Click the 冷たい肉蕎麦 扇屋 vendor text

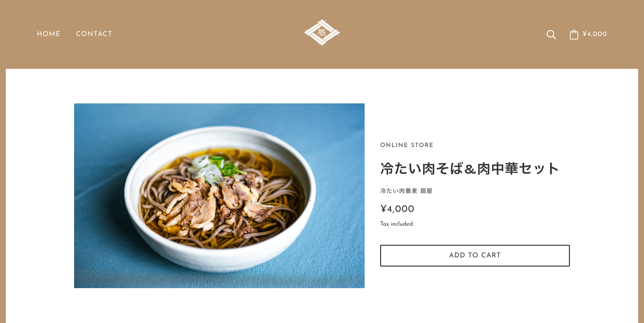(x=406, y=191)
